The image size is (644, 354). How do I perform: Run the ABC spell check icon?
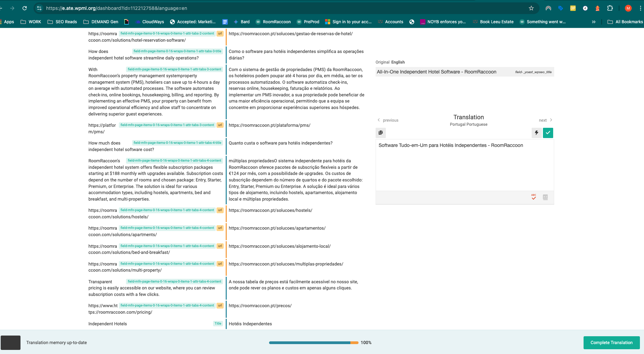[x=534, y=197]
